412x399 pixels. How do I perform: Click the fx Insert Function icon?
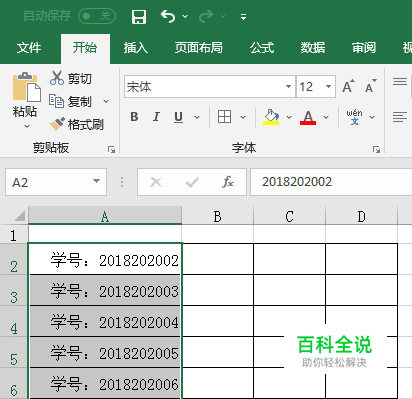click(x=228, y=182)
